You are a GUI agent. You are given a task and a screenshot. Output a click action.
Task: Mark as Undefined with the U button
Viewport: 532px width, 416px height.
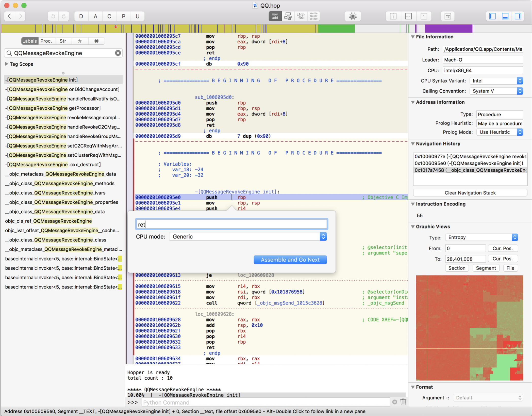tap(138, 16)
